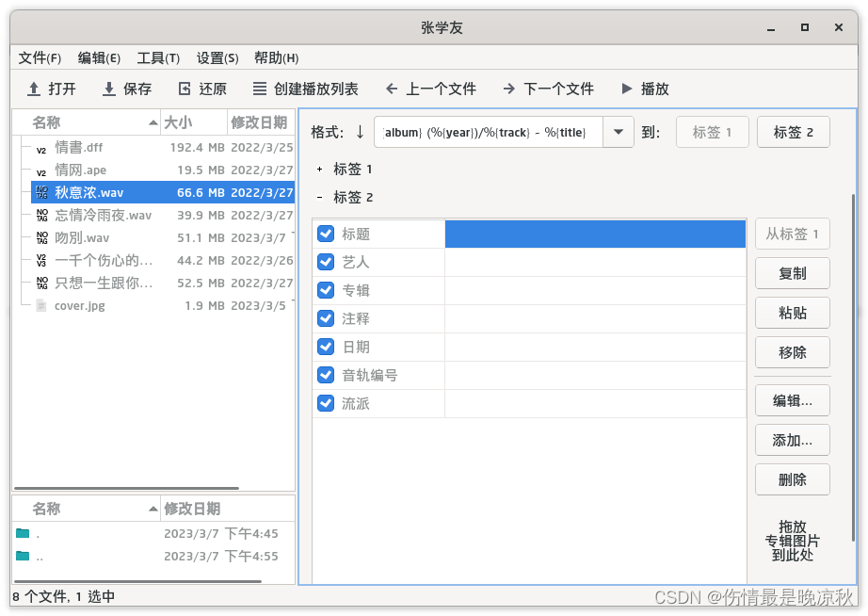Click the folder icon for parent directory '..'
The image size is (868, 616).
point(23,556)
